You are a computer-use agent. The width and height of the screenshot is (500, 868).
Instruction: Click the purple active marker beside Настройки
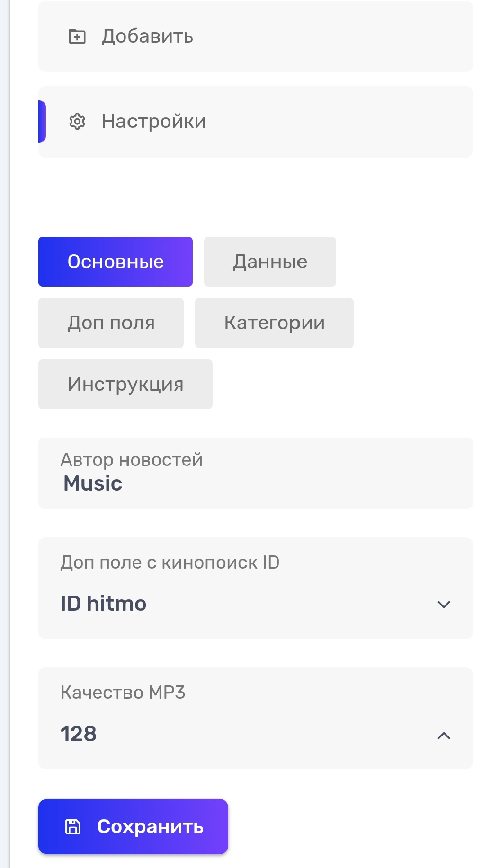pyautogui.click(x=42, y=122)
